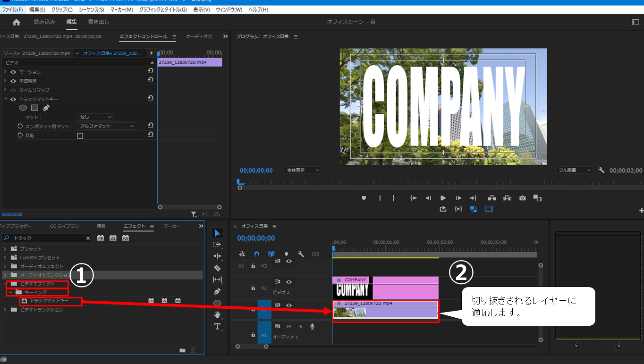The image size is (644, 364).
Task: Open the シーケンス menu
Action: point(92,10)
